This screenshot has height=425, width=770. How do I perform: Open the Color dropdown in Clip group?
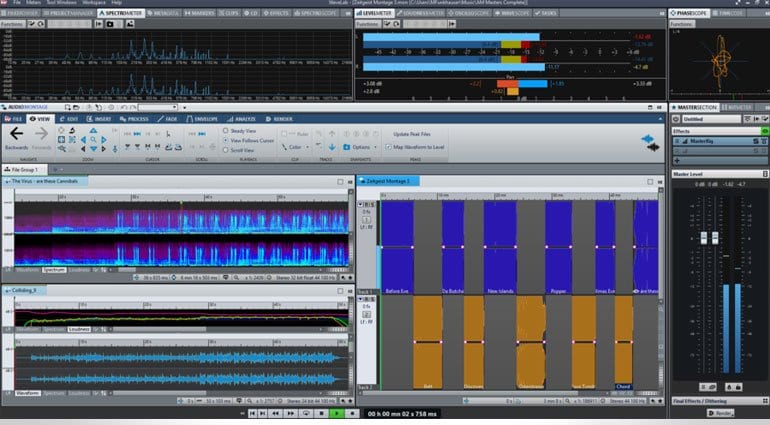(x=307, y=147)
